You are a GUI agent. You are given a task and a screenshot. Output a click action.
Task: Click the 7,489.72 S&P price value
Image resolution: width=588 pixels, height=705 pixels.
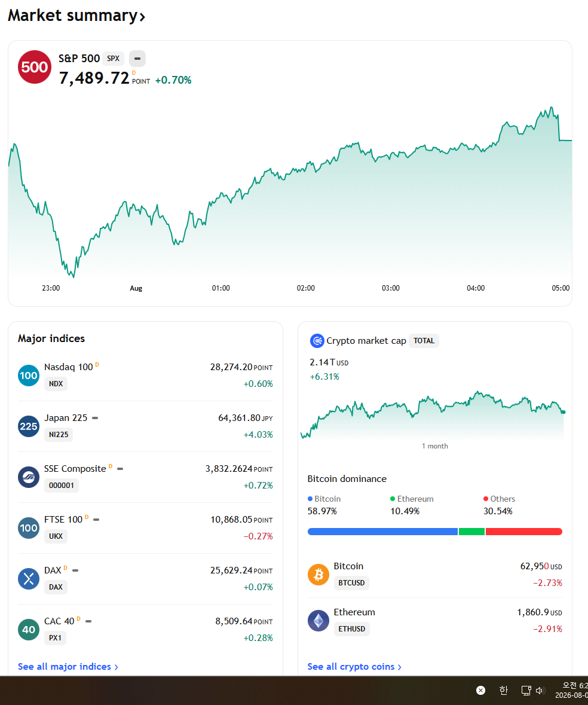94,78
